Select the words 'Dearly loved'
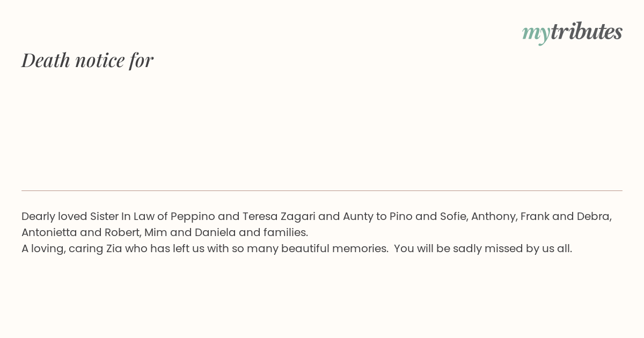Image resolution: width=644 pixels, height=338 pixels. [x=54, y=217]
